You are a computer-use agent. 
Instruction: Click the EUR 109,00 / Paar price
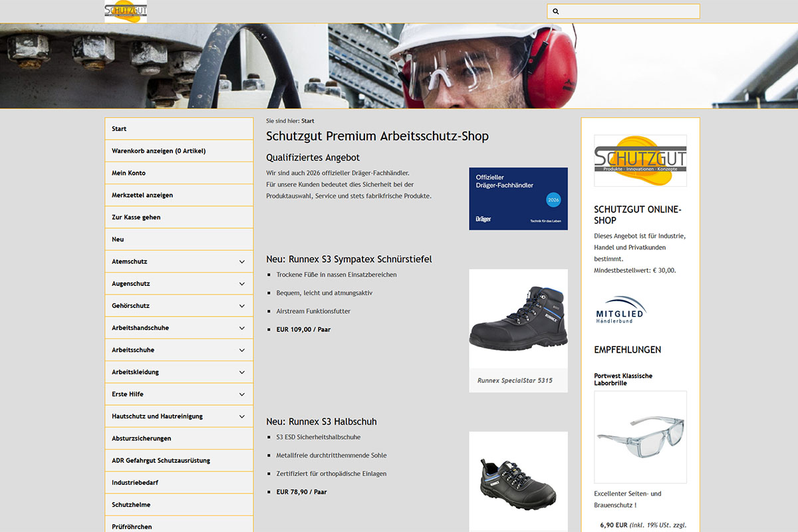coord(303,329)
